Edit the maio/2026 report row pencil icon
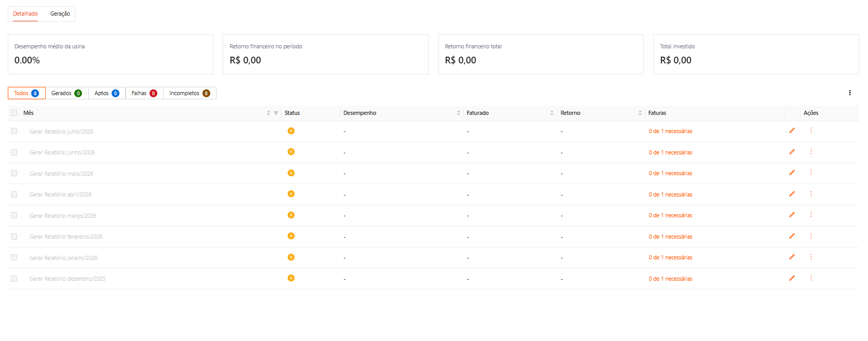 point(792,173)
